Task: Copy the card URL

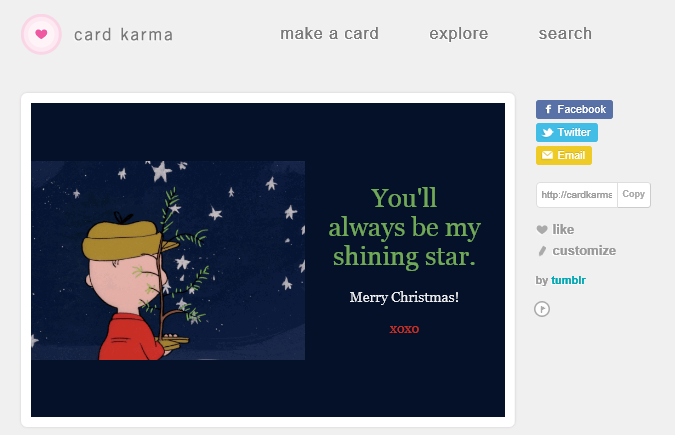Action: pos(633,194)
